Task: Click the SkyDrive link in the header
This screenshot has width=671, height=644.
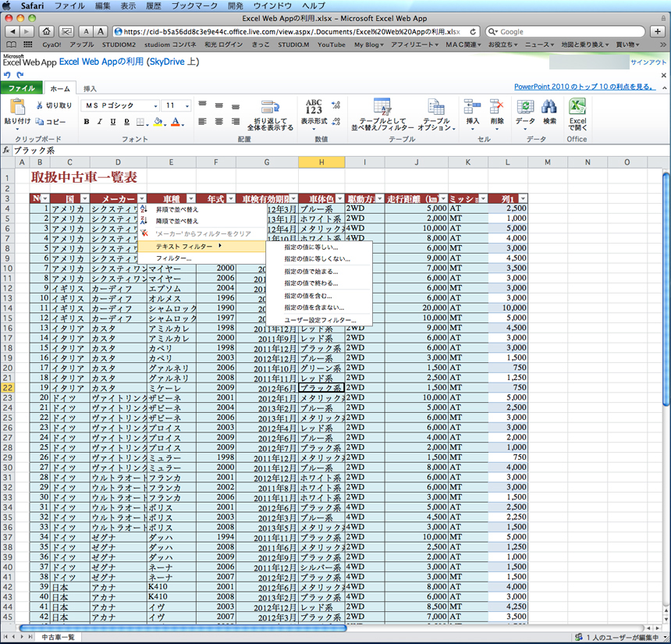Action: [x=167, y=62]
